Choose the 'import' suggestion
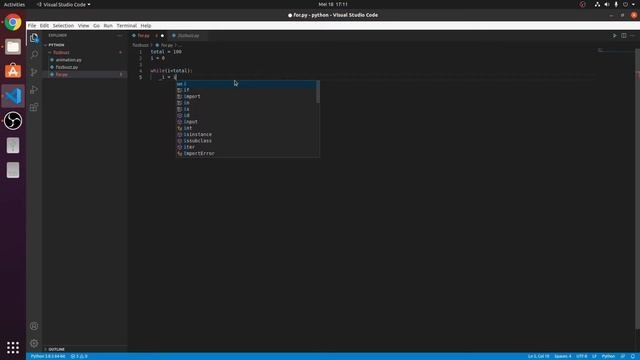The height and width of the screenshot is (360, 640). coord(246,97)
